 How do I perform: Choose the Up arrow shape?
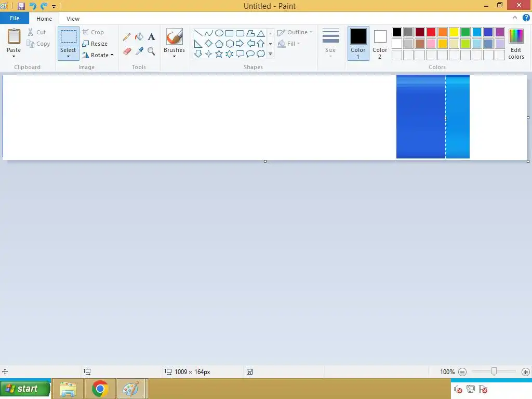click(261, 44)
